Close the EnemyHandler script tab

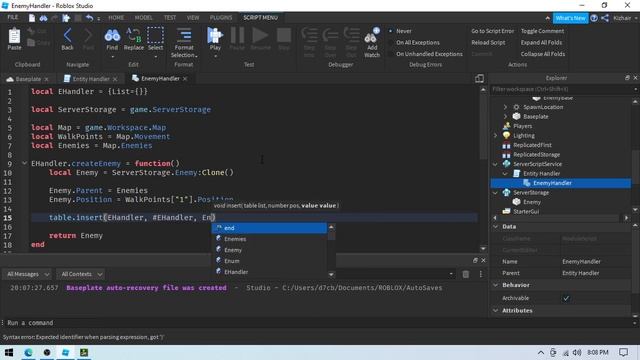click(x=185, y=79)
